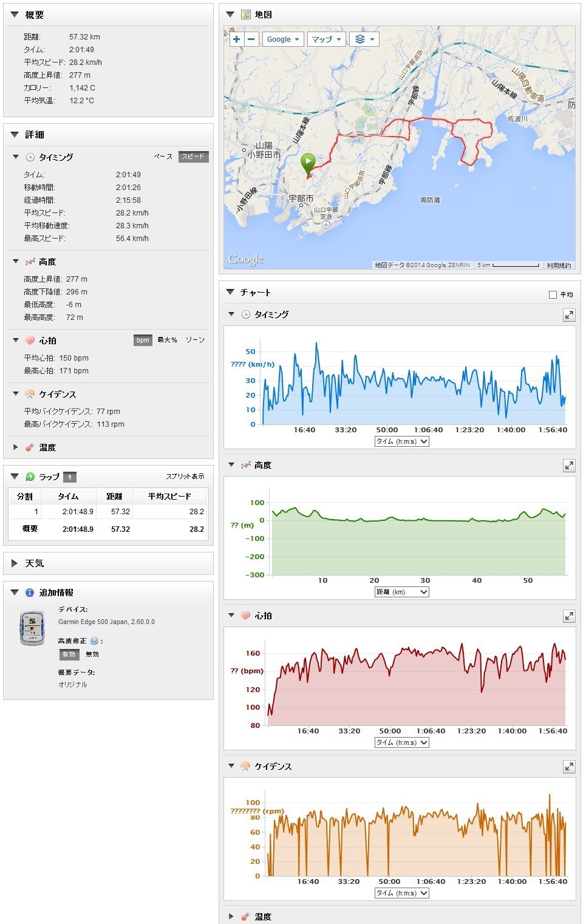Click the heart icon in 心拍 details
Viewport: 586px width, 924px height.
30,341
